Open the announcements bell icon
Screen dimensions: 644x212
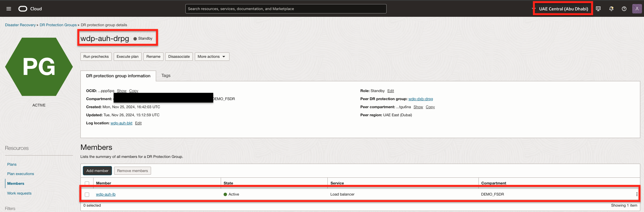click(x=611, y=9)
